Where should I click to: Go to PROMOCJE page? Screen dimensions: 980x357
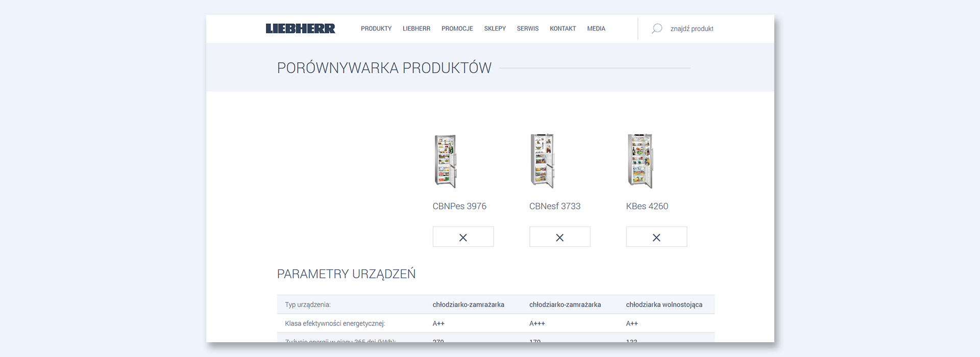(457, 29)
